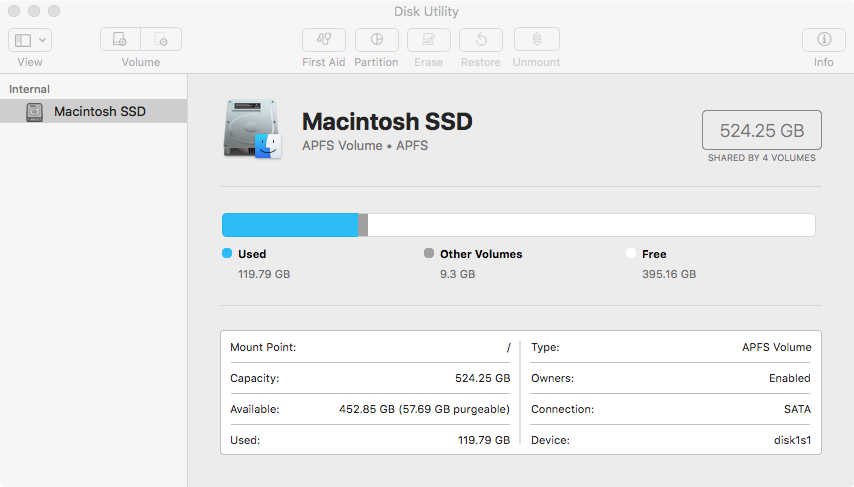Click the blue Used portion of storage bar

pos(290,225)
